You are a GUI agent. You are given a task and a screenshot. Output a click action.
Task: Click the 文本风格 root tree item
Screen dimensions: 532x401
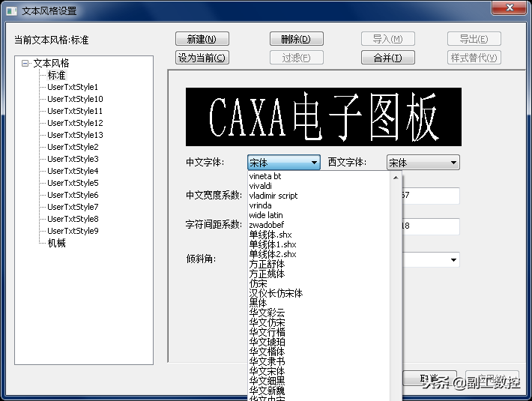(x=51, y=63)
